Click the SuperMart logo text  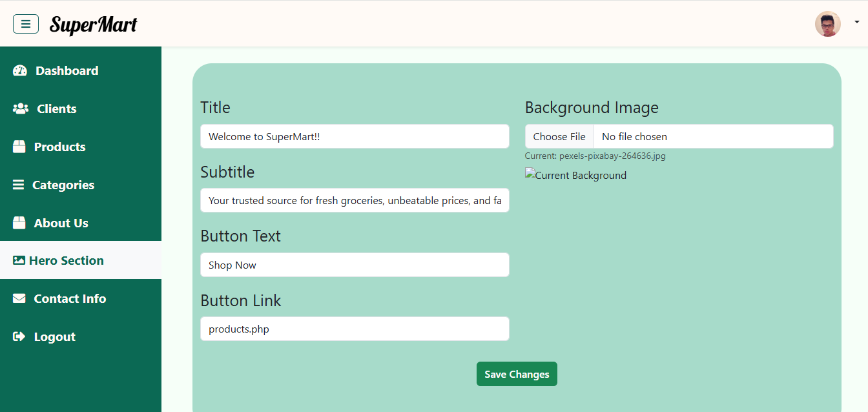[93, 25]
